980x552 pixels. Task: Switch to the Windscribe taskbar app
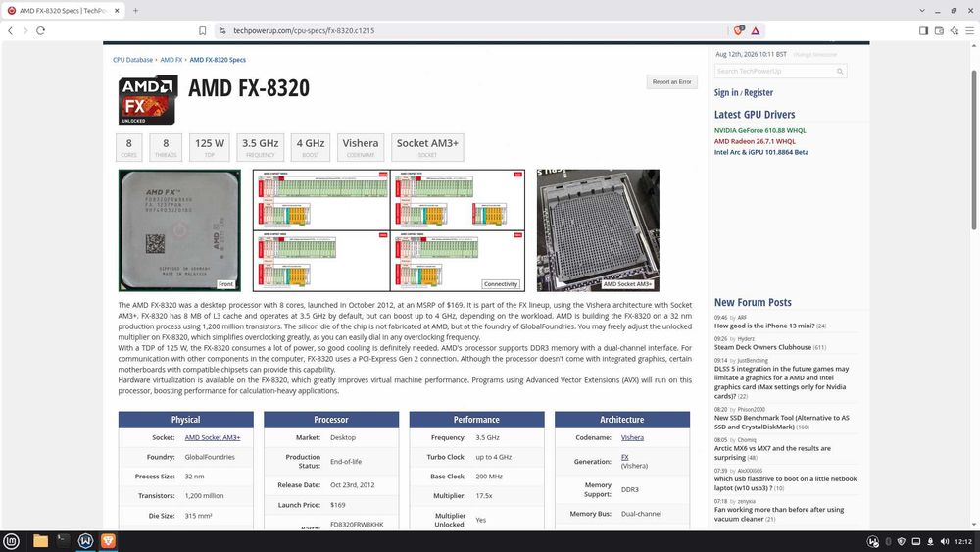tap(85, 541)
